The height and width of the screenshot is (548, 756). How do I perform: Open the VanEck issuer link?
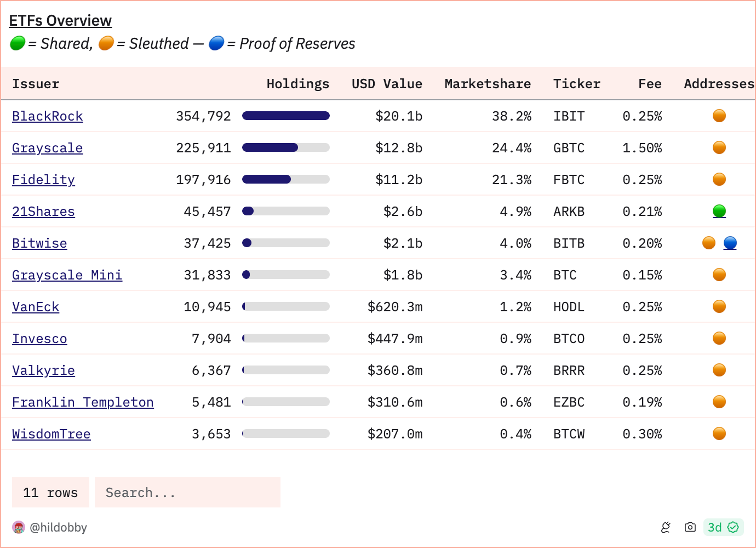36,307
